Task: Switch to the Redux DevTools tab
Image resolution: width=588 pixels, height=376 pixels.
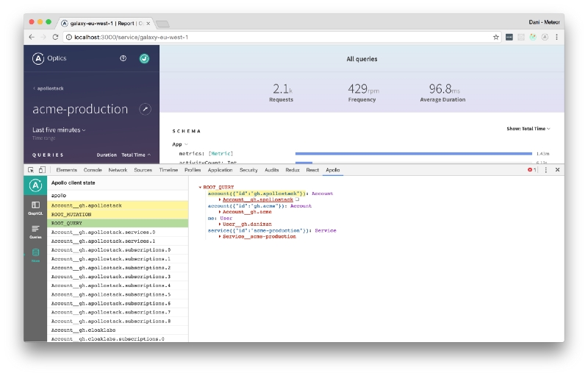Action: pos(292,170)
